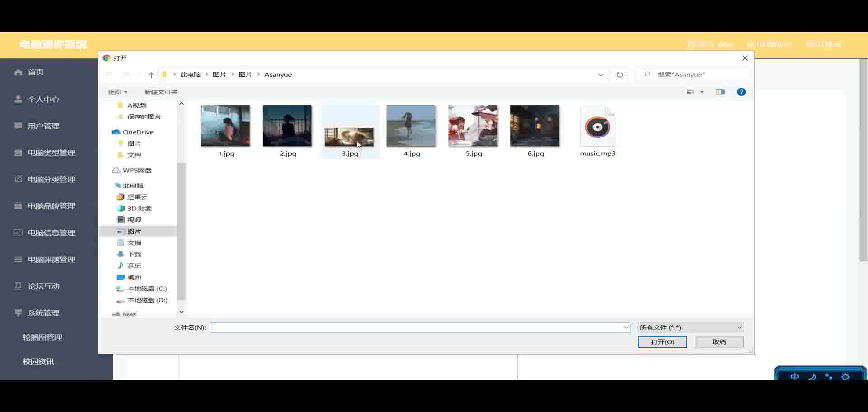Image resolution: width=868 pixels, height=412 pixels.
Task: Click the icon beside 电脑信息管理
Action: (x=18, y=233)
